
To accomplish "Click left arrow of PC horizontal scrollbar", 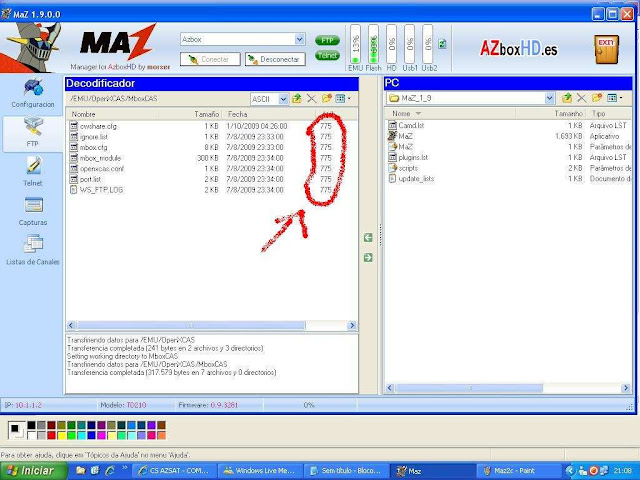I will point(390,388).
